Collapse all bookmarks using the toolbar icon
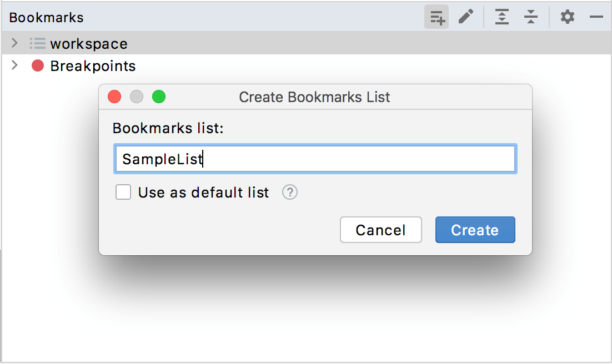612x364 pixels. click(530, 17)
